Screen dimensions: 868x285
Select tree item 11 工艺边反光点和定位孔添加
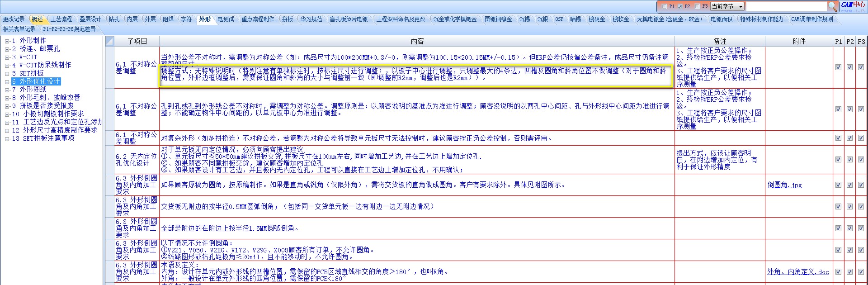[x=57, y=122]
